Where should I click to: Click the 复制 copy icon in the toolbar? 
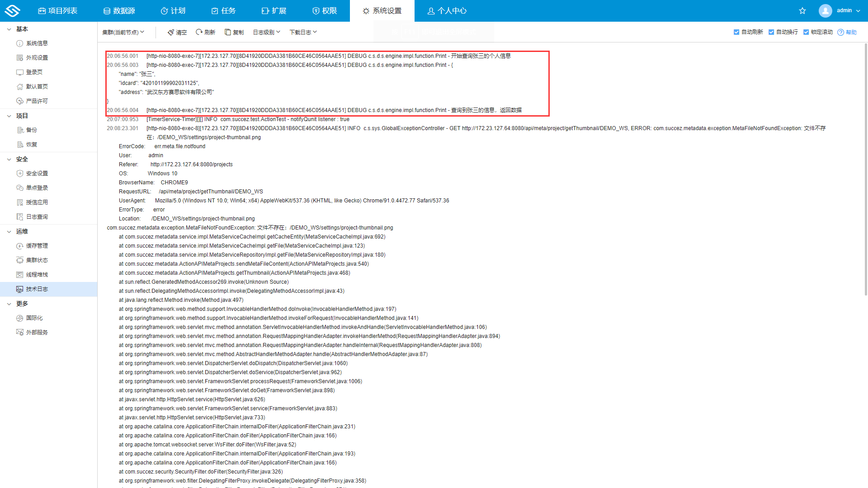(228, 32)
